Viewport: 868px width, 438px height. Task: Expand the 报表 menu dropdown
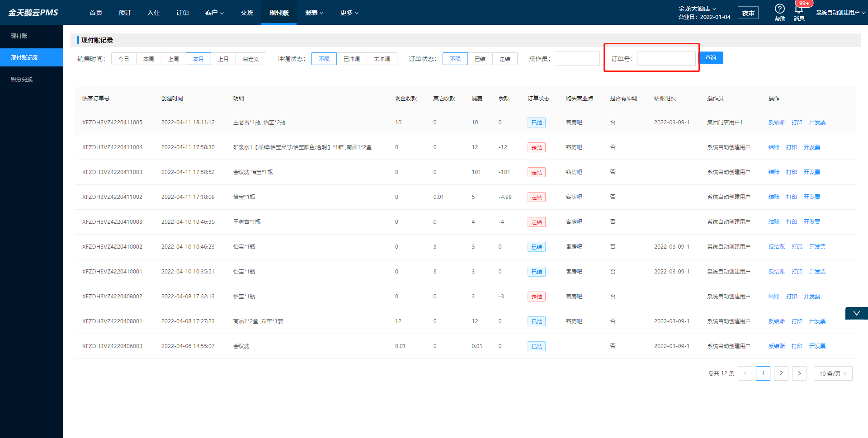[314, 13]
